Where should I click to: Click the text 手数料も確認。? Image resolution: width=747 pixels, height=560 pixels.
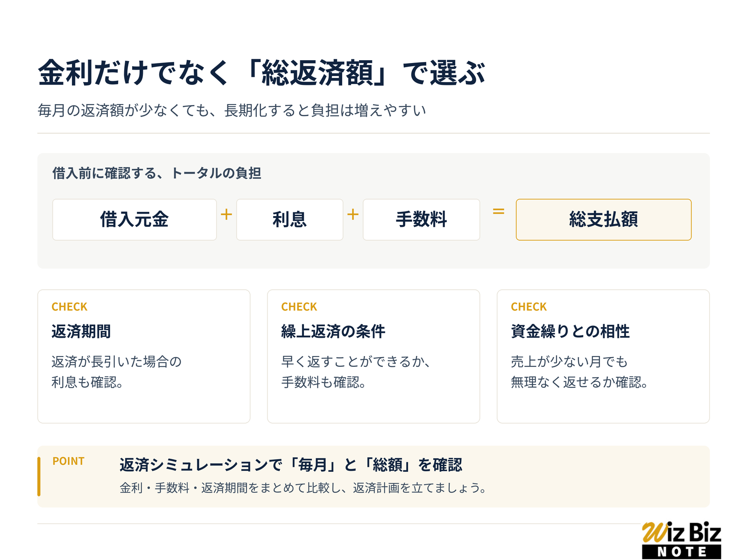click(x=324, y=382)
